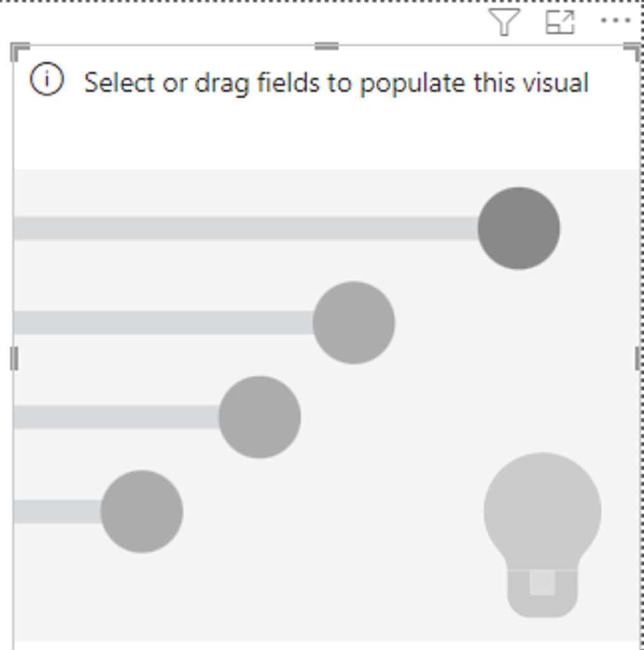Click the right-edge middle resize handle
The width and height of the screenshot is (644, 650).
[638, 359]
